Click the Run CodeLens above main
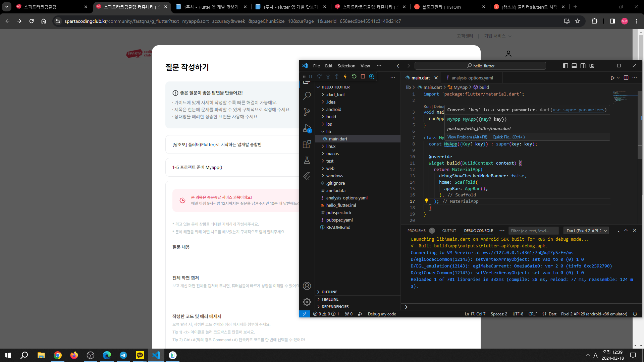This screenshot has width=644, height=362. pos(427,107)
